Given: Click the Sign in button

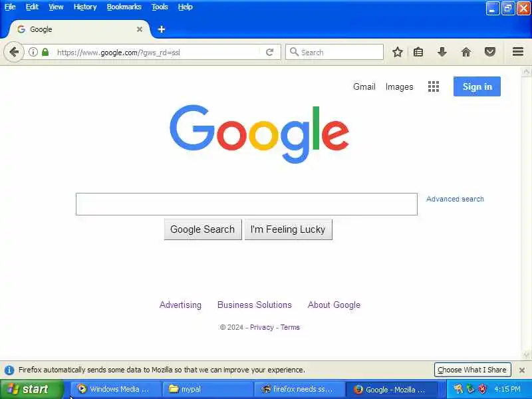Looking at the screenshot, I should [477, 86].
